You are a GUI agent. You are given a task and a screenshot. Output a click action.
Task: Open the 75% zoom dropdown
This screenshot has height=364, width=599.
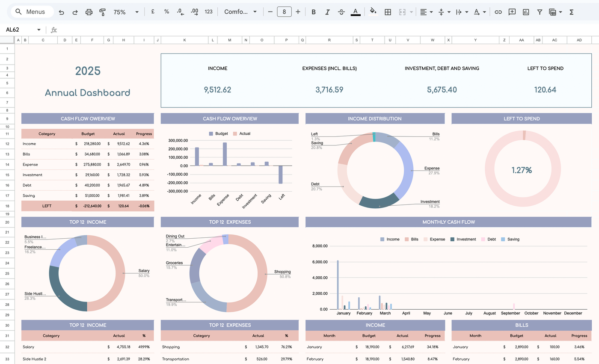[126, 12]
